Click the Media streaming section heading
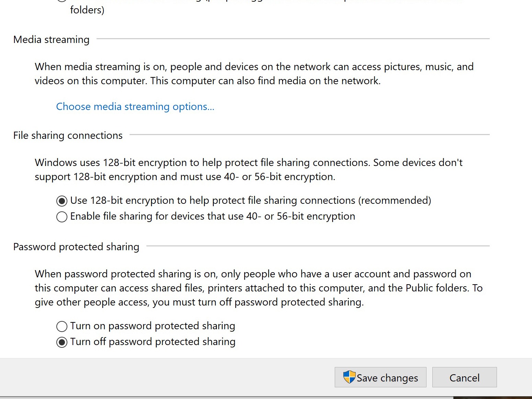This screenshot has height=399, width=532. click(51, 40)
